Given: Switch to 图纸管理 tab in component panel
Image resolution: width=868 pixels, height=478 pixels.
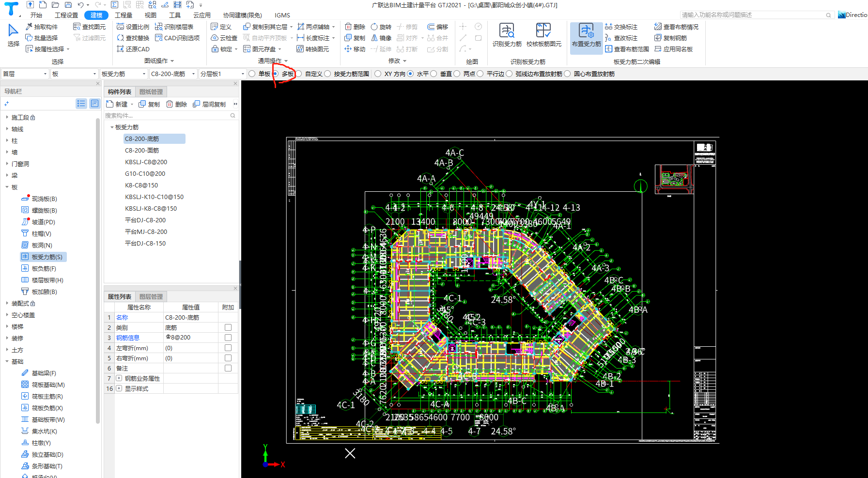Looking at the screenshot, I should coord(151,92).
